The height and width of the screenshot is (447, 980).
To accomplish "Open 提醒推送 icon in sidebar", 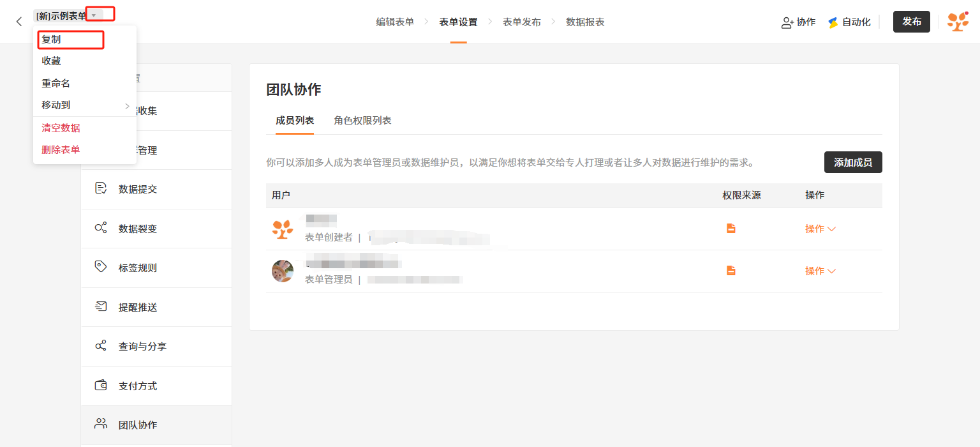I will pyautogui.click(x=101, y=307).
